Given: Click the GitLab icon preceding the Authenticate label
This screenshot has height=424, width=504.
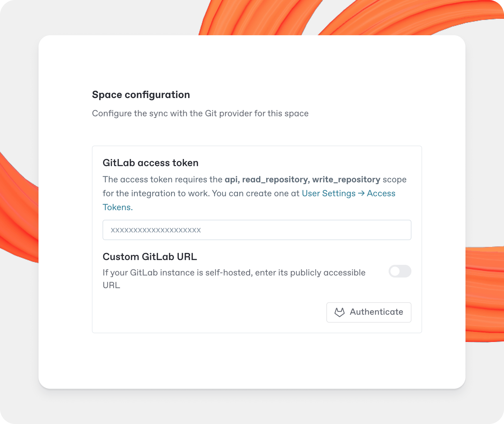Looking at the screenshot, I should coord(339,312).
